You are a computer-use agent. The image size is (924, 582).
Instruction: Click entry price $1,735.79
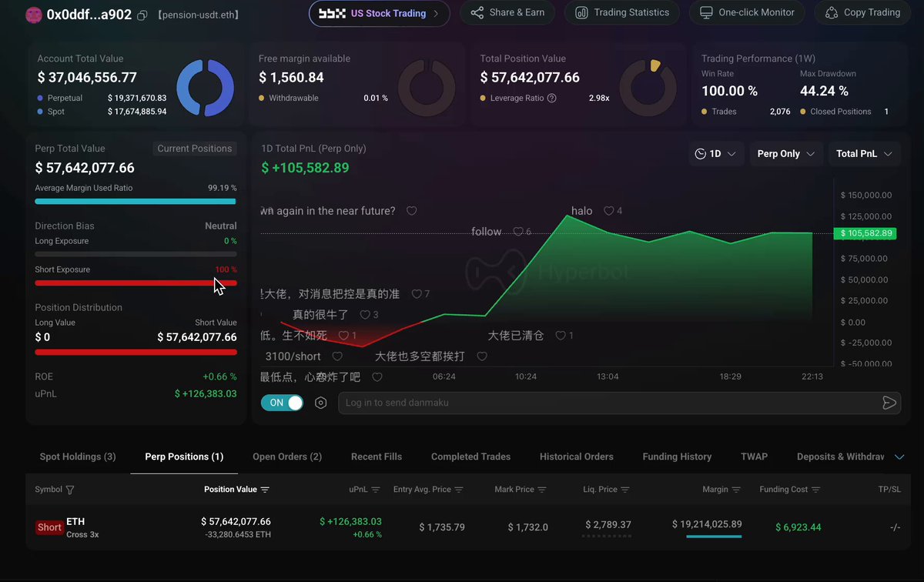tap(442, 527)
